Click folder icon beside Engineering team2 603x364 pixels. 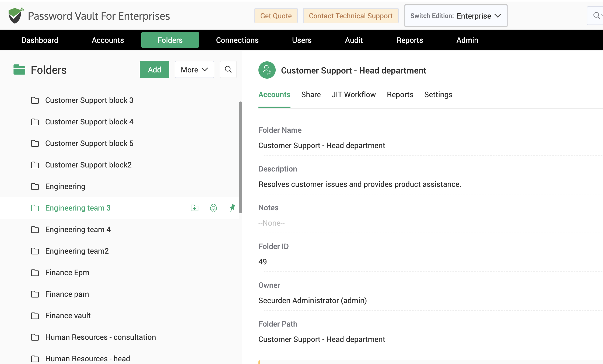point(35,251)
